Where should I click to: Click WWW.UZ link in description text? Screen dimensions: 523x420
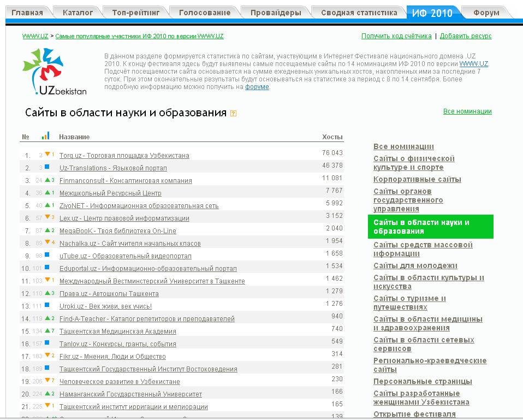474,64
